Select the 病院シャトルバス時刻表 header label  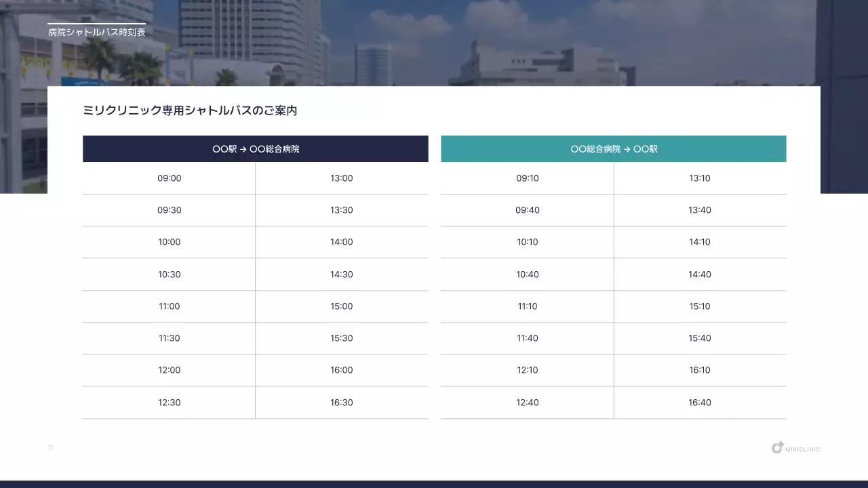coord(96,30)
